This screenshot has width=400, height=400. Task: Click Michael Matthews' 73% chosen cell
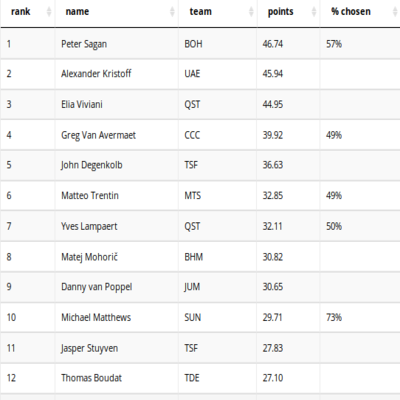point(334,317)
